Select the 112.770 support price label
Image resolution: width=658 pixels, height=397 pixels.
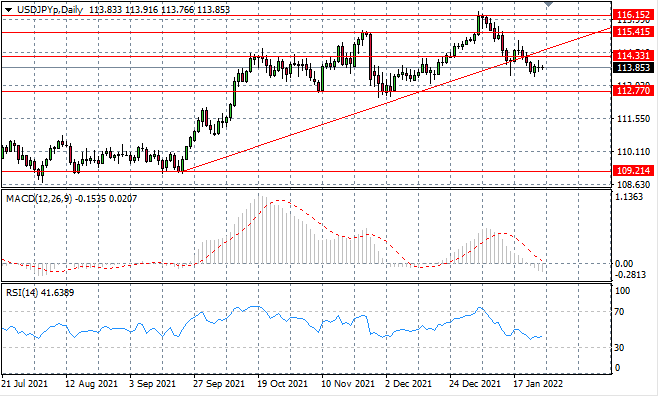click(633, 91)
